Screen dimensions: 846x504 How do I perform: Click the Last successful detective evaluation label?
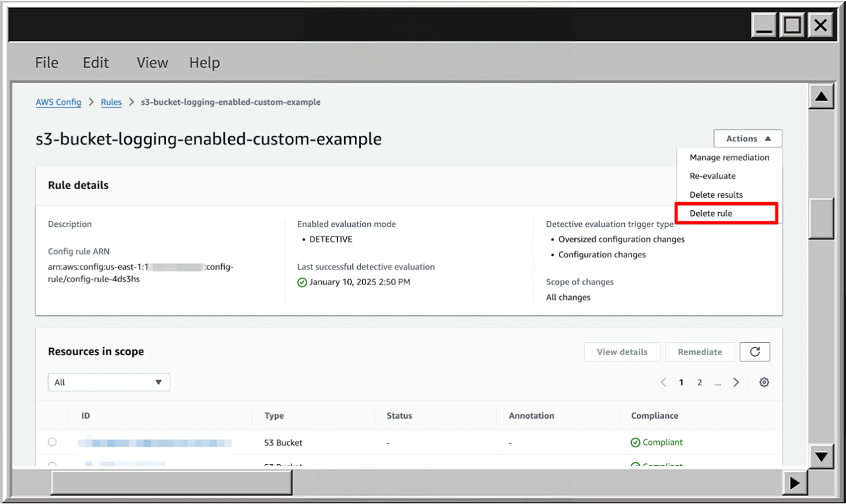366,267
